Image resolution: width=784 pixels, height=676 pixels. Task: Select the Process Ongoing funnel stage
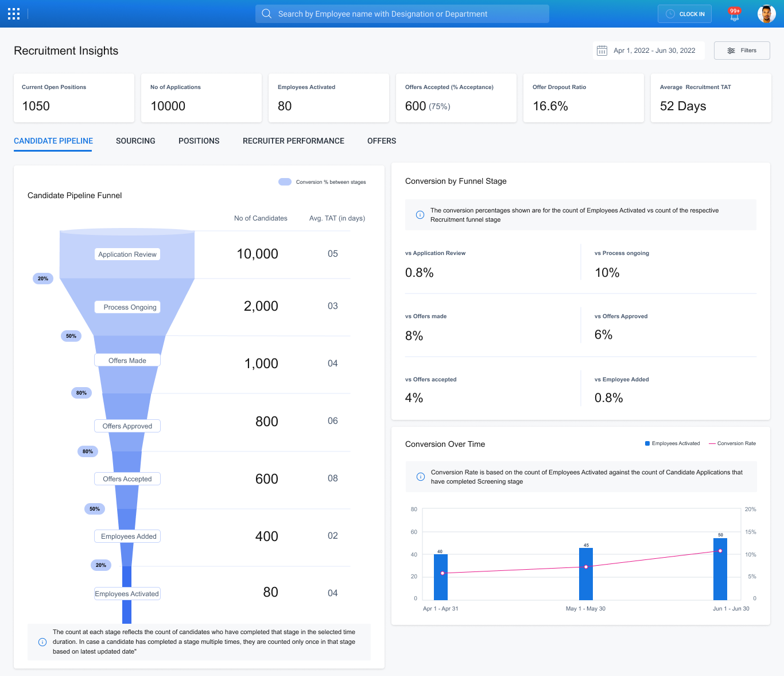(x=127, y=307)
